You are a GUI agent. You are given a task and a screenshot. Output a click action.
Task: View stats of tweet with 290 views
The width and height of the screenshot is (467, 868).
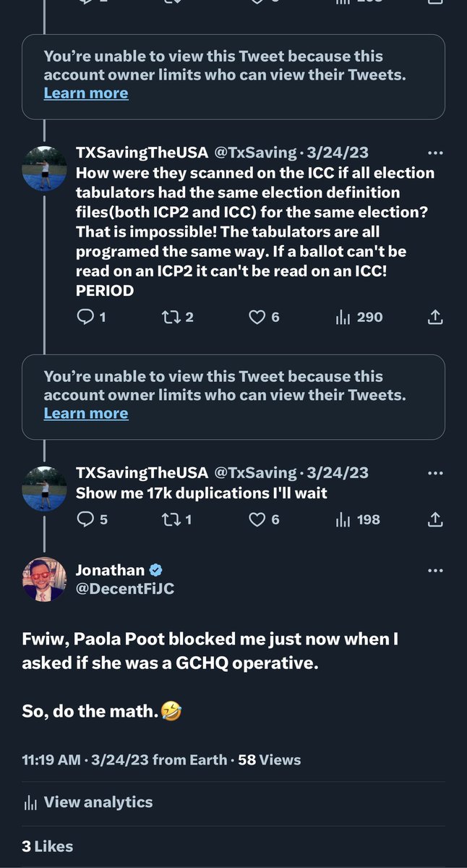[x=359, y=317]
